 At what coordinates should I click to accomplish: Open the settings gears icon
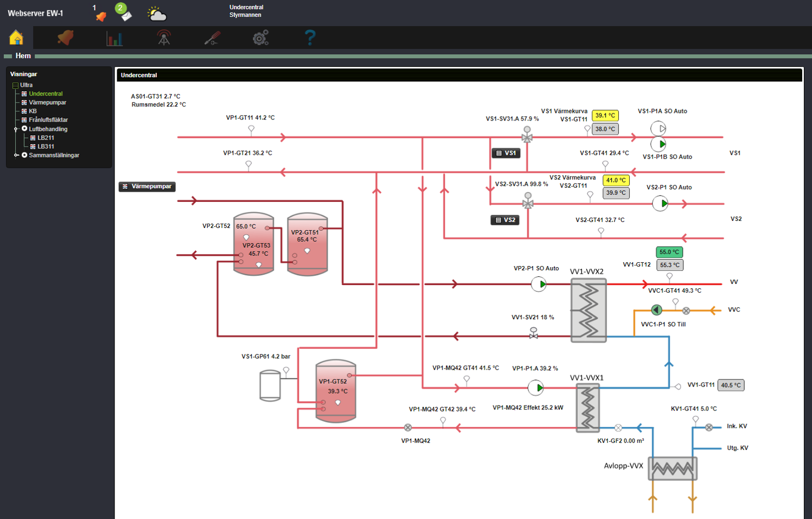click(261, 37)
